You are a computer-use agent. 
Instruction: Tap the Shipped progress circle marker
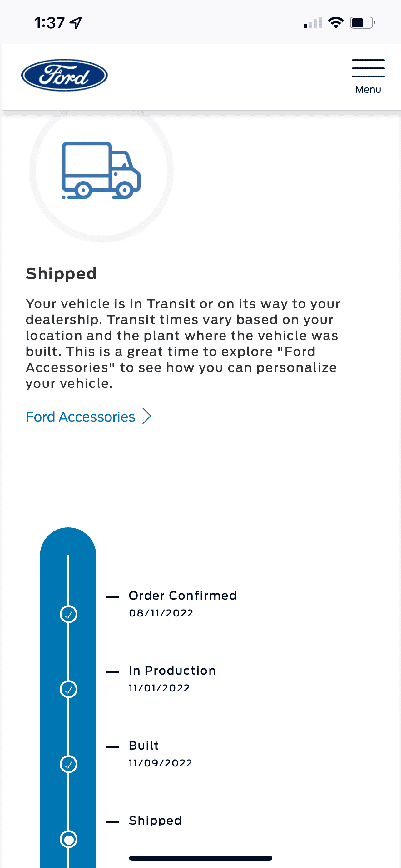68,839
